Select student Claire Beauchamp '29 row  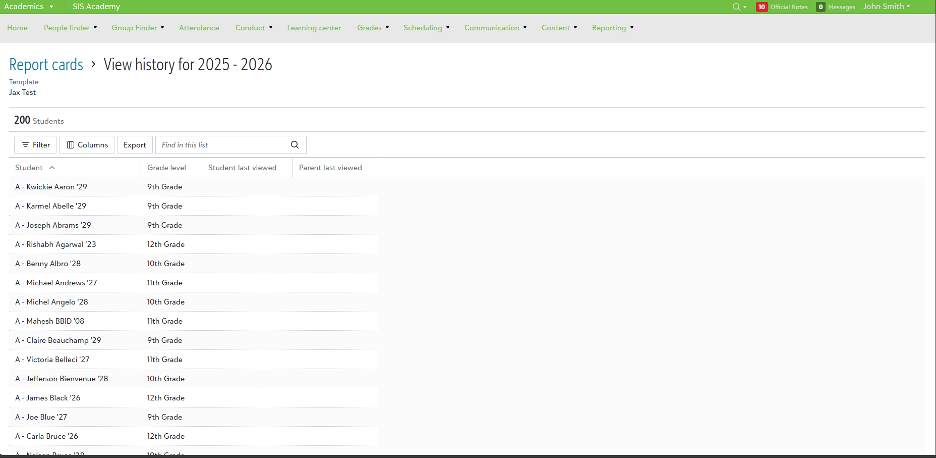[193, 340]
